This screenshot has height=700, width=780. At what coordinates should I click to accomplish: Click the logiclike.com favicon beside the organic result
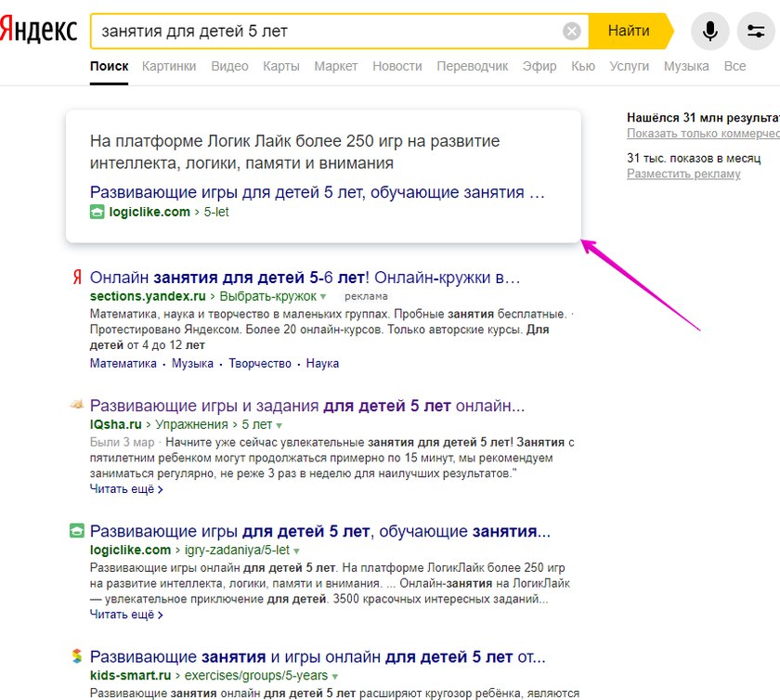[x=76, y=531]
